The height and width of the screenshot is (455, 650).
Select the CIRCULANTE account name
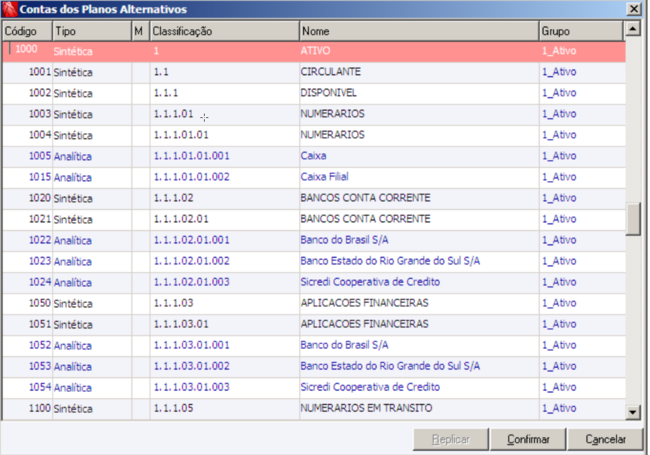point(330,72)
